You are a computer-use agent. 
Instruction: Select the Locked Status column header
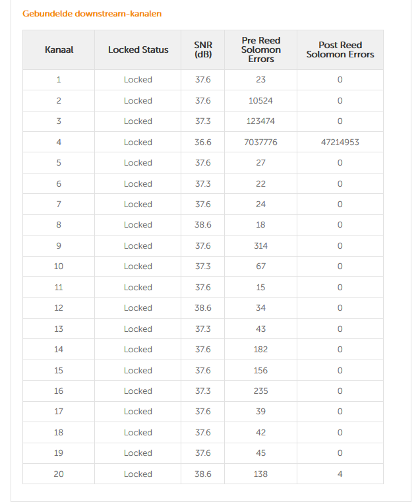pyautogui.click(x=138, y=49)
